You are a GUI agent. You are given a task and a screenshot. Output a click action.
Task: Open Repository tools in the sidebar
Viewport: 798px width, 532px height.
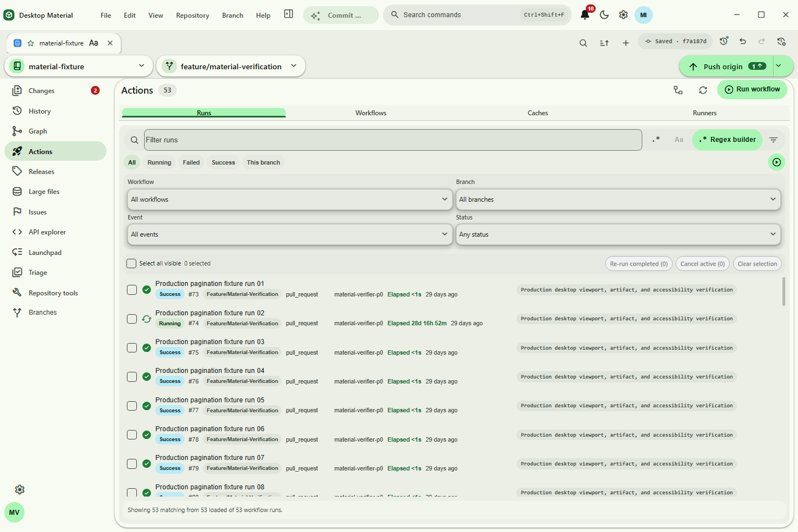pos(55,293)
